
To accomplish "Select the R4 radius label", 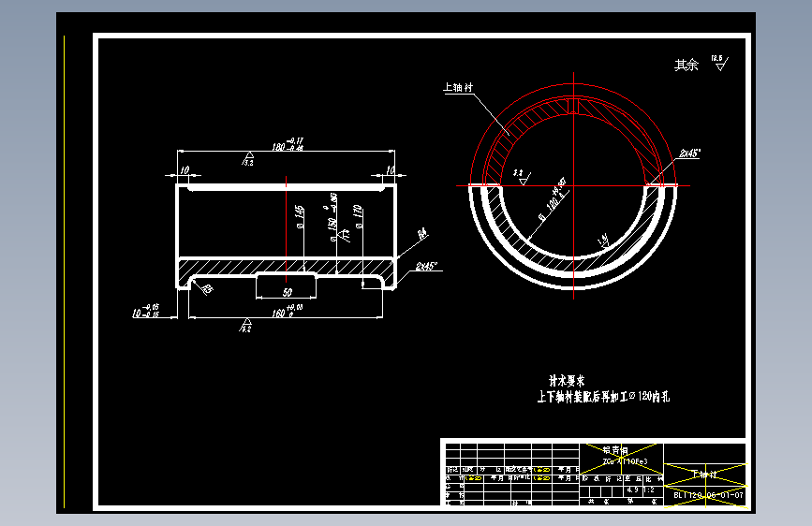I will [422, 234].
